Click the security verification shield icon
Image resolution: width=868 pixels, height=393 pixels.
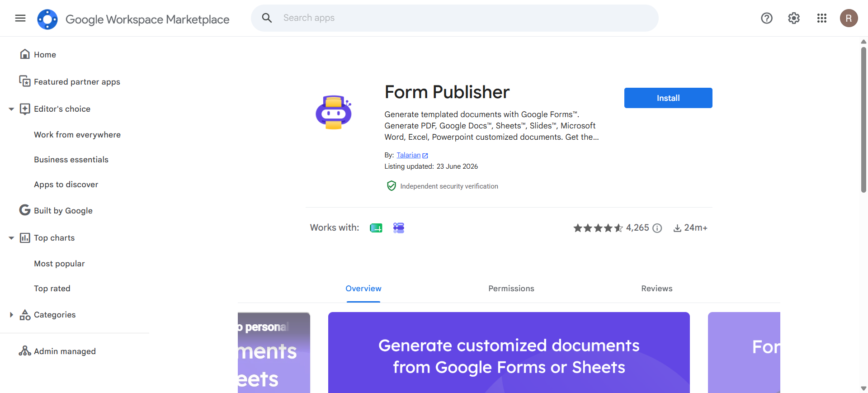(x=392, y=186)
